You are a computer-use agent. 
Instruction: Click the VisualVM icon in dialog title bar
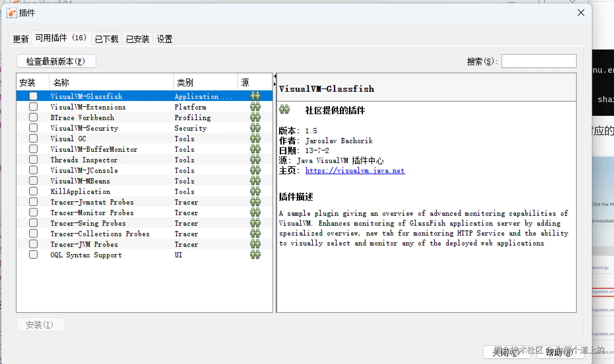[12, 13]
